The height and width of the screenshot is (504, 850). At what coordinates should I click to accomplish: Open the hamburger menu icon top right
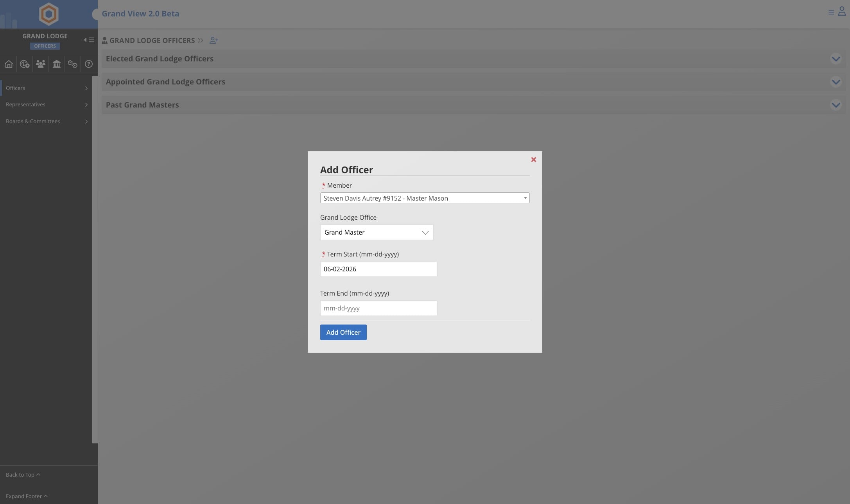click(x=831, y=13)
